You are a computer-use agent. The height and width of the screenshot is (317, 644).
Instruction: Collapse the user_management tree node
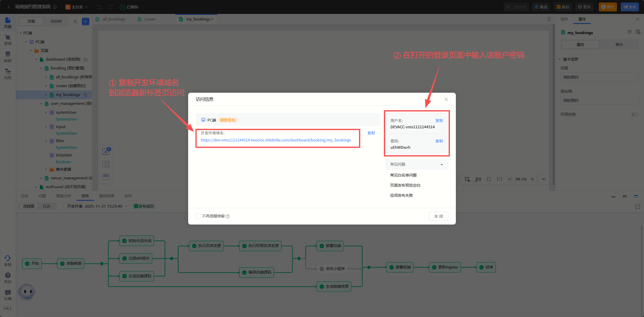41,104
